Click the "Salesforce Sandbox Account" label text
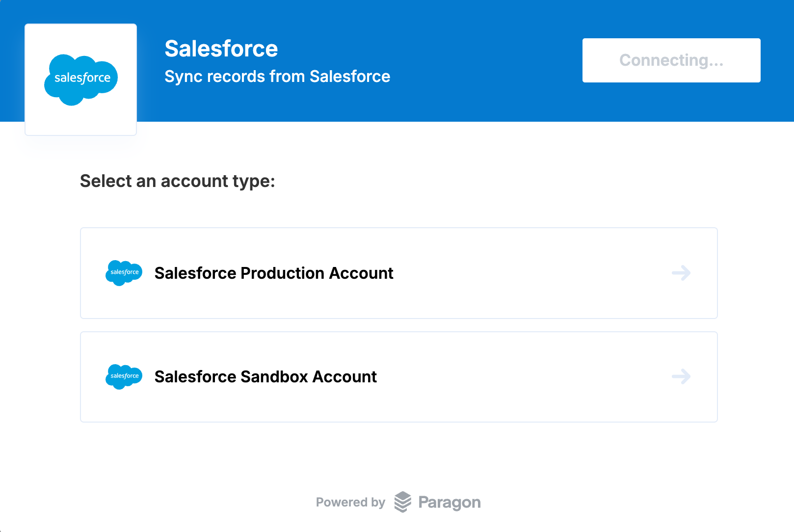The image size is (794, 532). pos(265,376)
